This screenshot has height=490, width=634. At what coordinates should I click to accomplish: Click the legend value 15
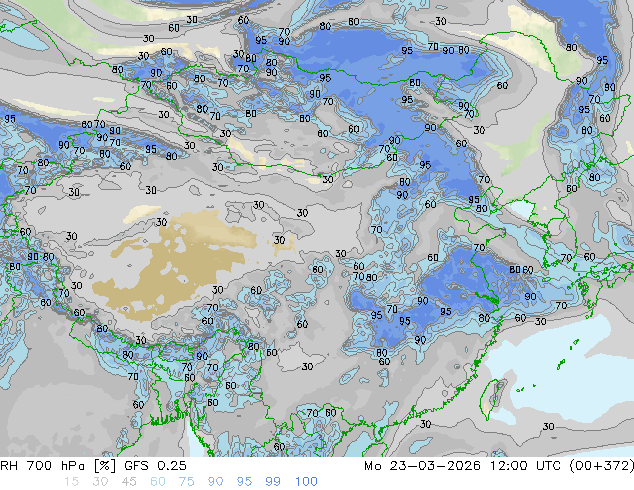pos(71,482)
